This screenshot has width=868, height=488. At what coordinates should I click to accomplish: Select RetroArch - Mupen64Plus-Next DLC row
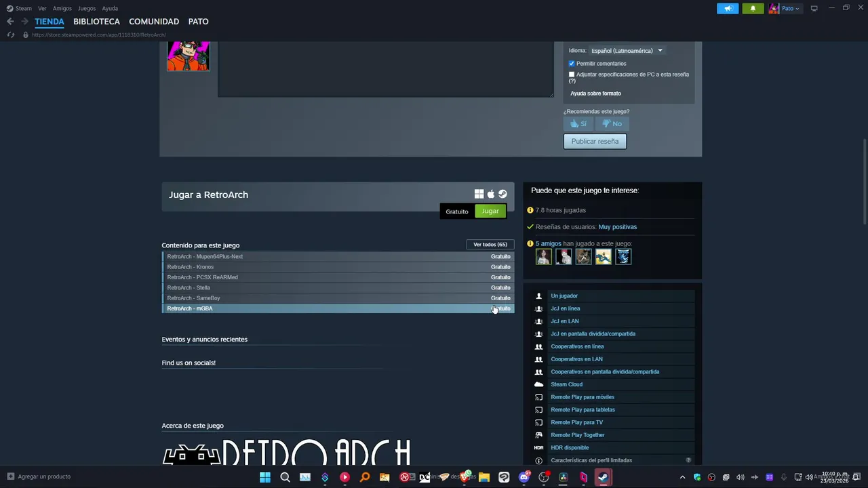(x=338, y=256)
